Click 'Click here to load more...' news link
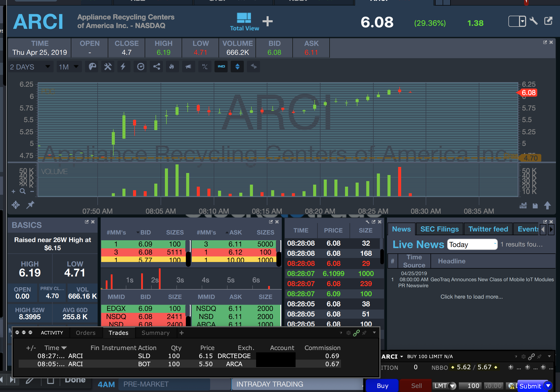Image resolution: width=560 pixels, height=392 pixels. pos(471,297)
